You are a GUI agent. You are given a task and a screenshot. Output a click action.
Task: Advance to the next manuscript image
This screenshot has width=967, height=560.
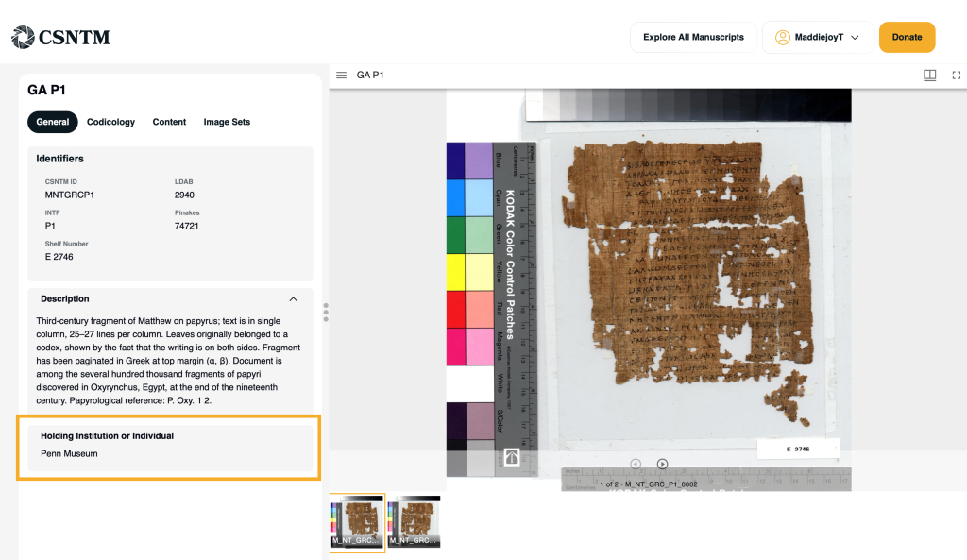[662, 464]
